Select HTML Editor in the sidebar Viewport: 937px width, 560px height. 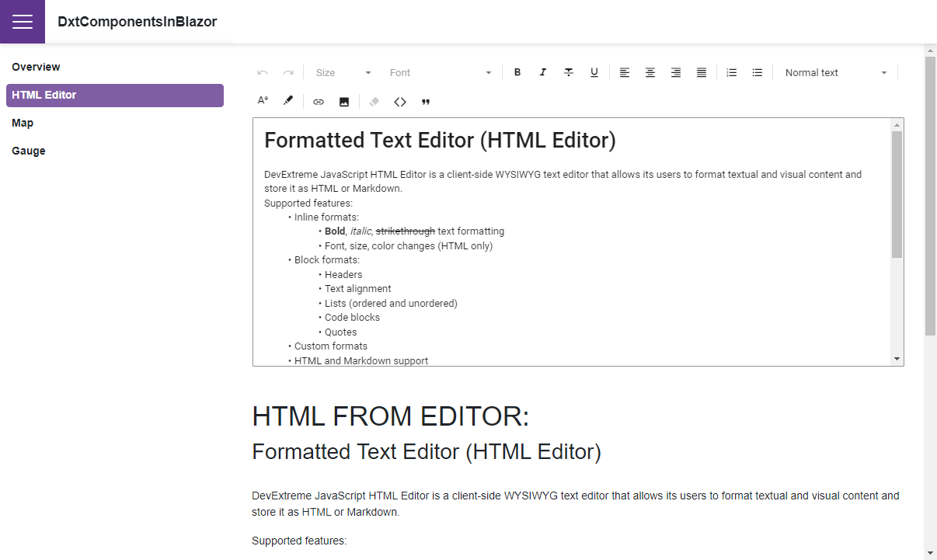click(115, 95)
